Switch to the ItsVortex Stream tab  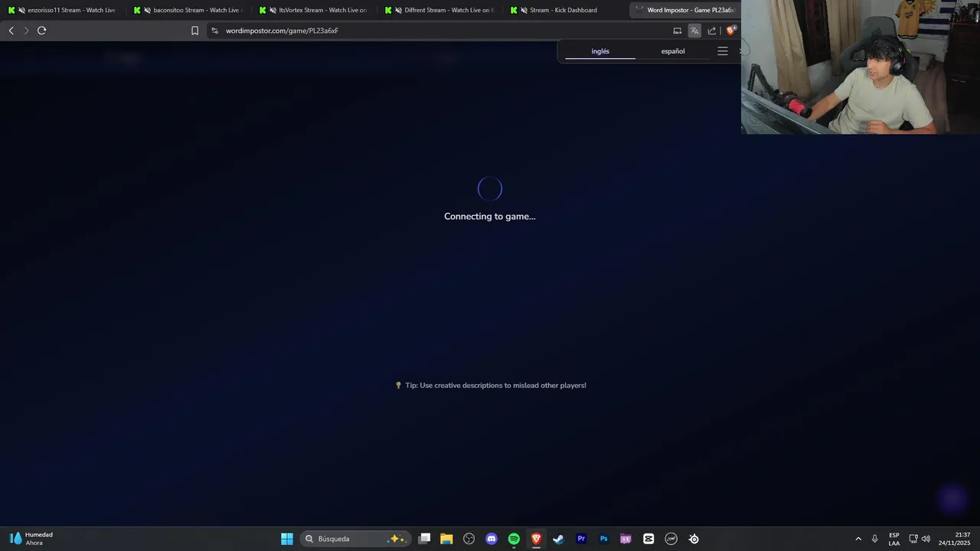pyautogui.click(x=313, y=10)
